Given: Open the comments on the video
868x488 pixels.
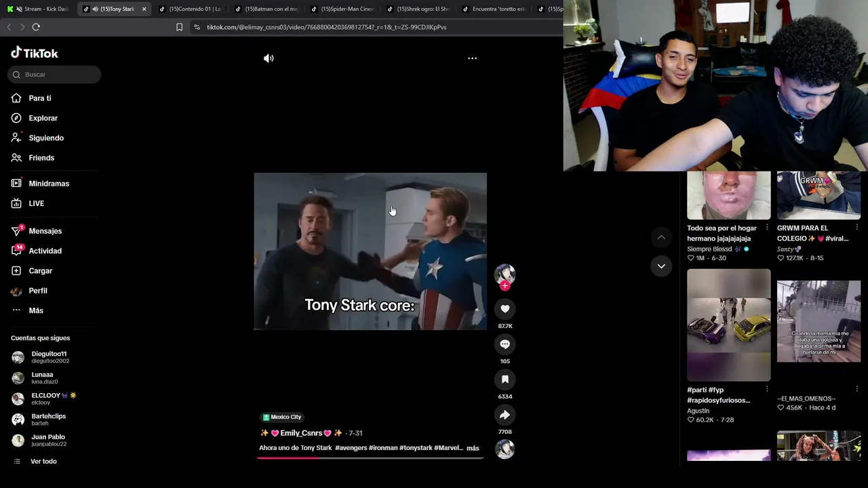Looking at the screenshot, I should coord(505,344).
